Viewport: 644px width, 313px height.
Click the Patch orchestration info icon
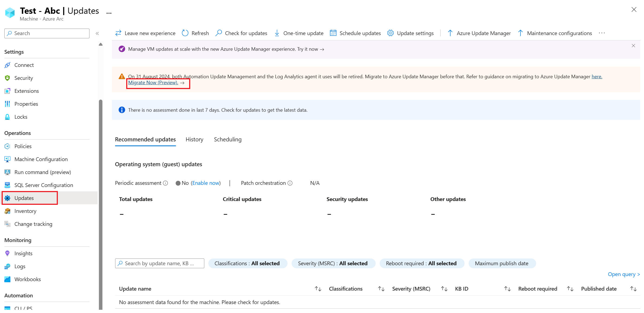(290, 183)
